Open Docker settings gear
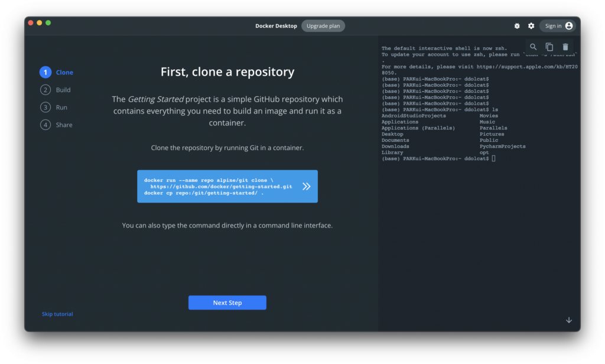Screen dimensions: 605x364 pyautogui.click(x=531, y=26)
